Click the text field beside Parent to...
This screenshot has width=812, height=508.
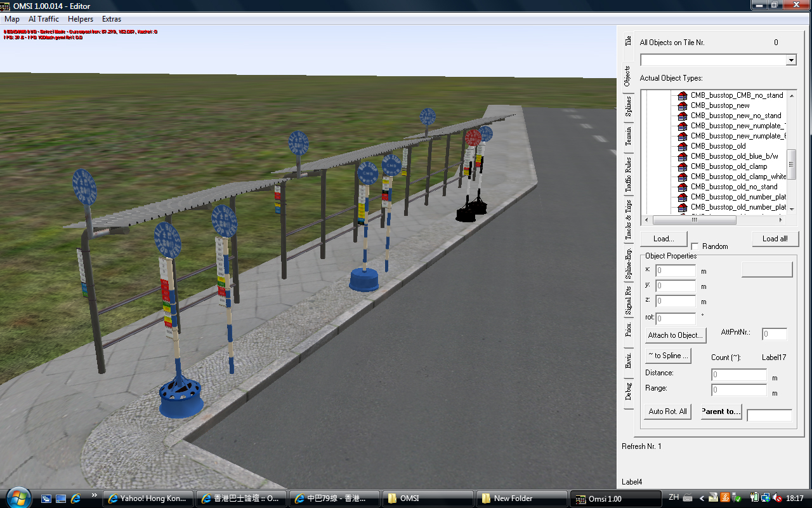(x=769, y=415)
